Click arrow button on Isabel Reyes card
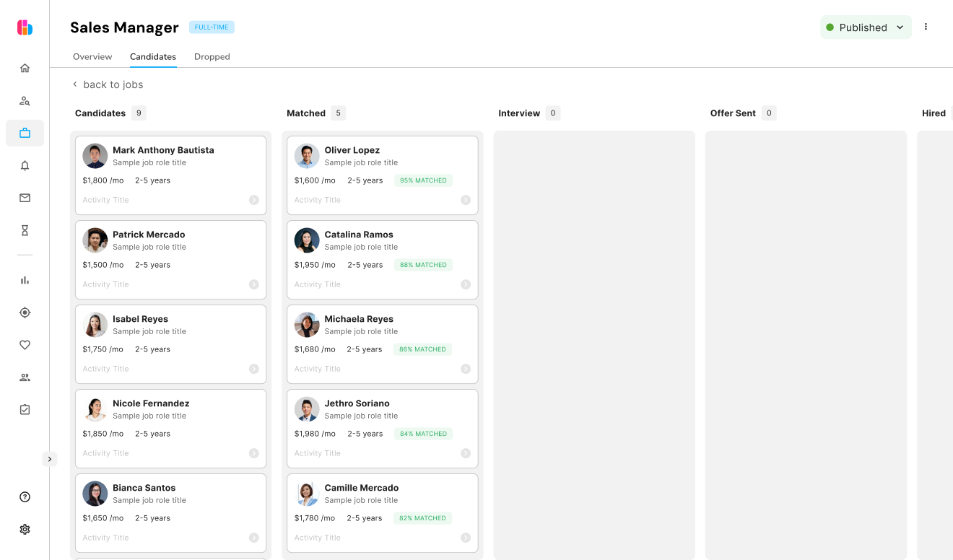This screenshot has height=560, width=953. tap(254, 369)
